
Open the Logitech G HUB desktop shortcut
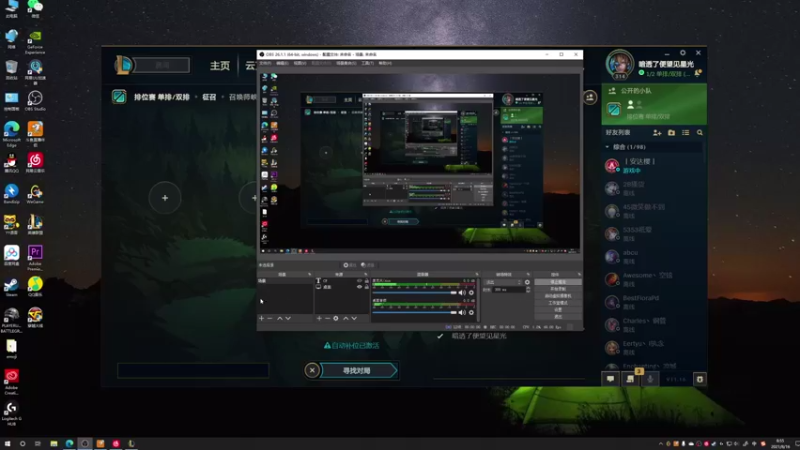(x=11, y=413)
